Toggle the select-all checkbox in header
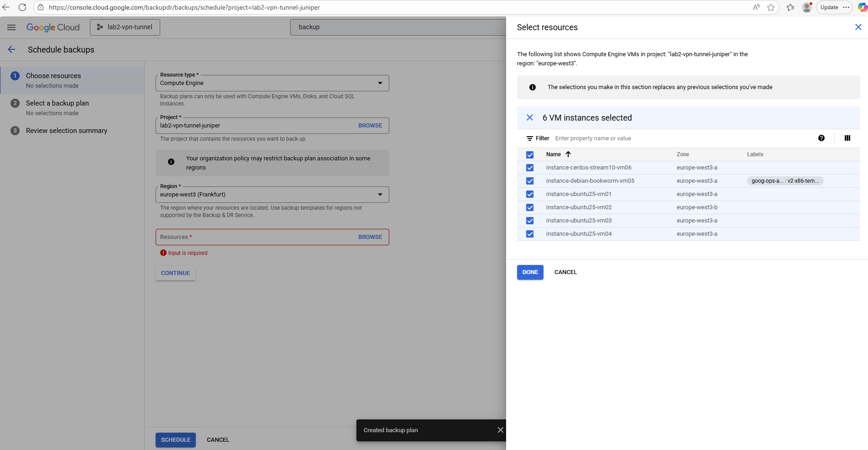Screen dimensions: 868x450 (x=530, y=155)
